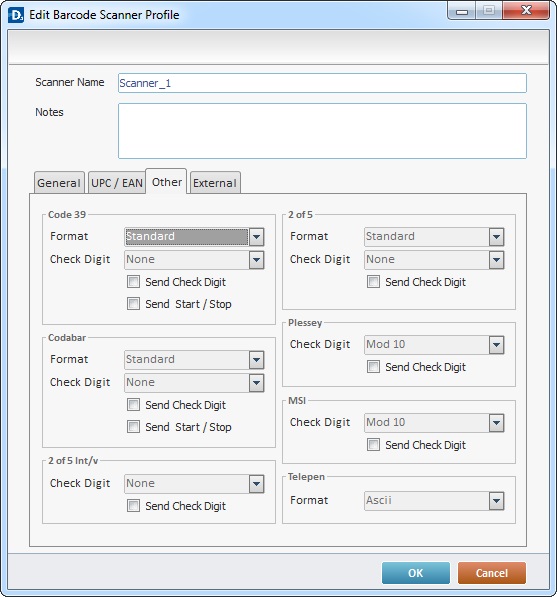Switch to the General tab
This screenshot has width=557, height=597.
point(59,183)
